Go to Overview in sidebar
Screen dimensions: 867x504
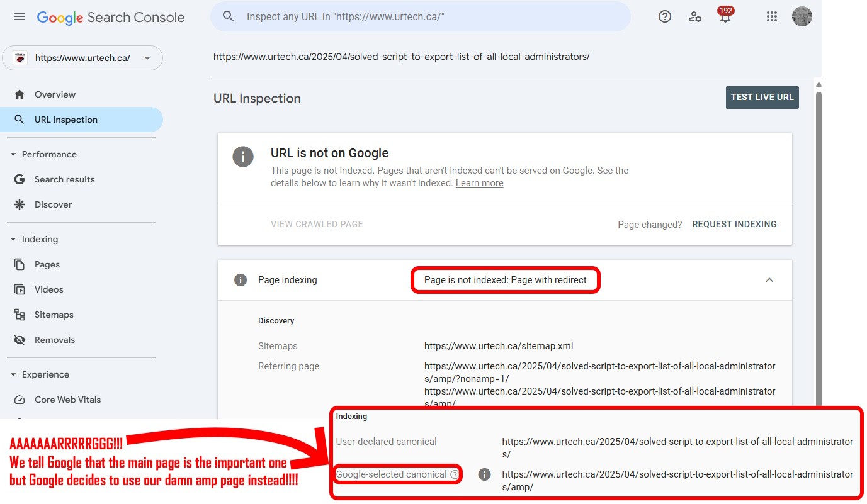click(55, 94)
